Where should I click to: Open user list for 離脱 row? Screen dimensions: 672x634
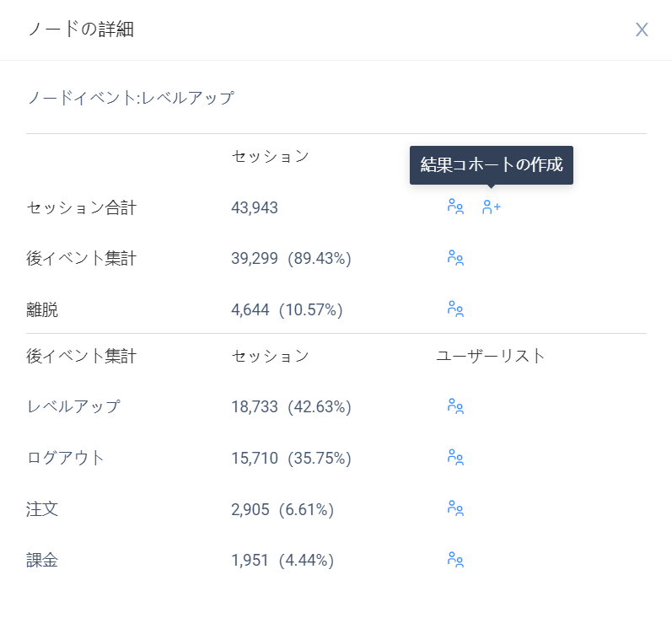point(455,309)
